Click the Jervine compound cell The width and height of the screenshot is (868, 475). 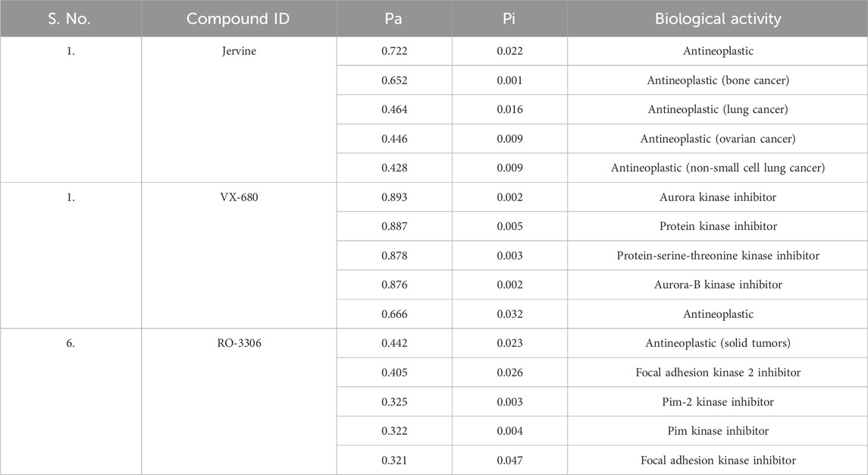(239, 51)
